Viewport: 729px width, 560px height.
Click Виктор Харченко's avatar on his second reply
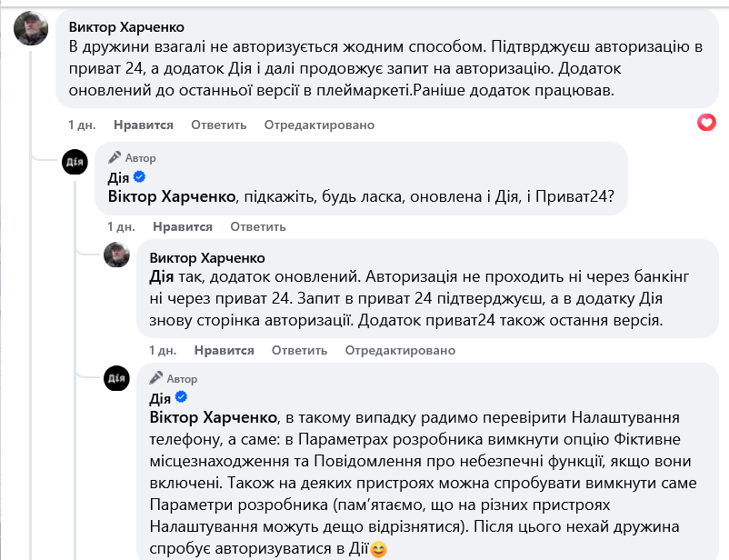point(117,255)
